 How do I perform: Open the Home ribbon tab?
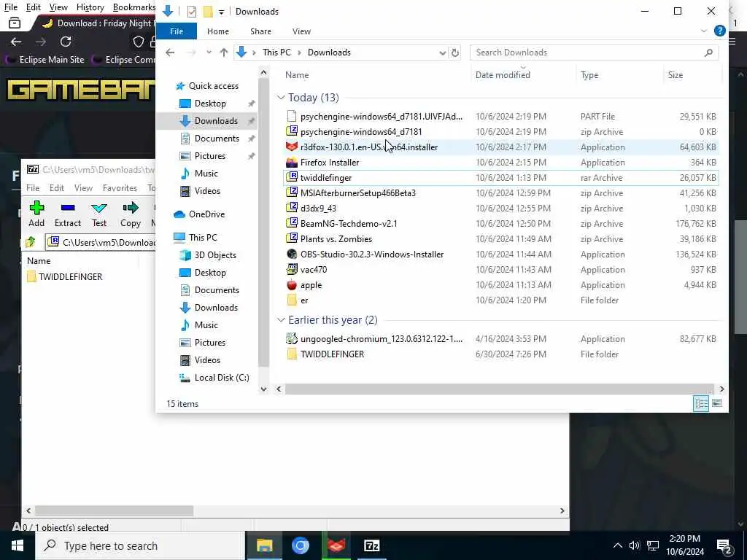click(217, 31)
